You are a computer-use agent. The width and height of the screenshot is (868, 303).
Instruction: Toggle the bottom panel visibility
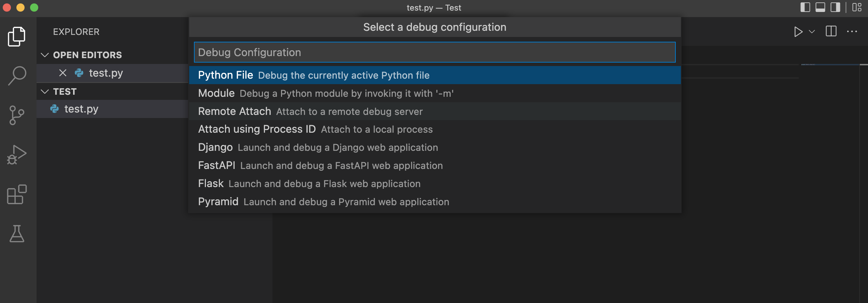[820, 7]
